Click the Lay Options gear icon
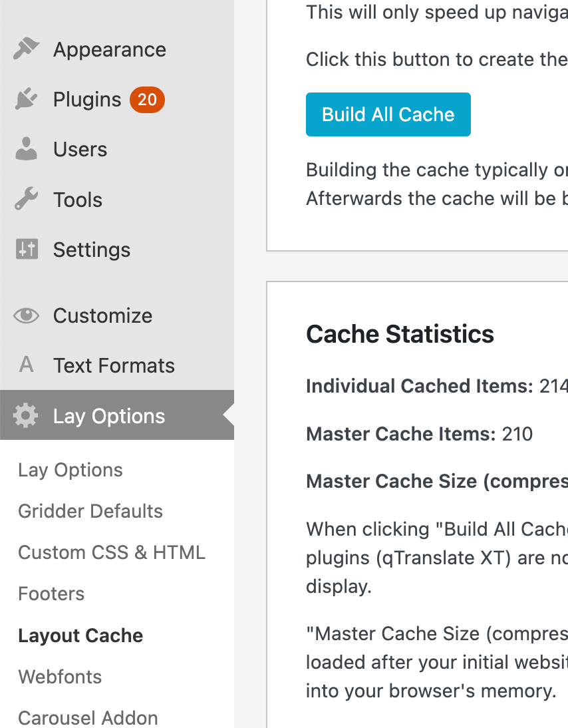 pos(26,416)
